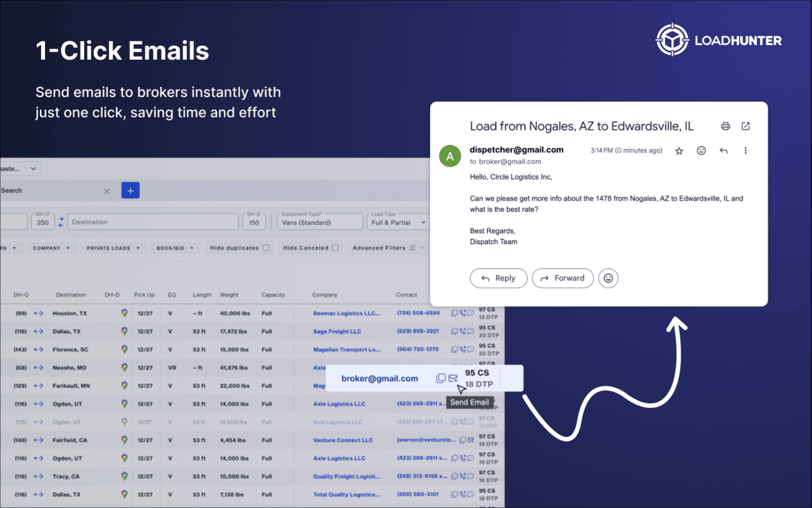
Task: Click the reply arrow icon in email header
Action: 723,150
